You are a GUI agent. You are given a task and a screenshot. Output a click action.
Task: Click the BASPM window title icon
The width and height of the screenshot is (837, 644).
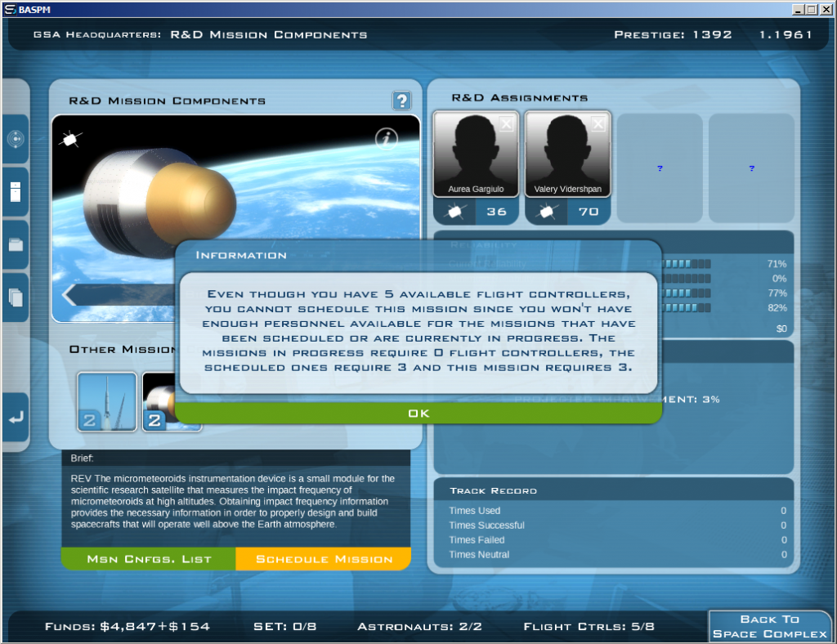[10, 10]
